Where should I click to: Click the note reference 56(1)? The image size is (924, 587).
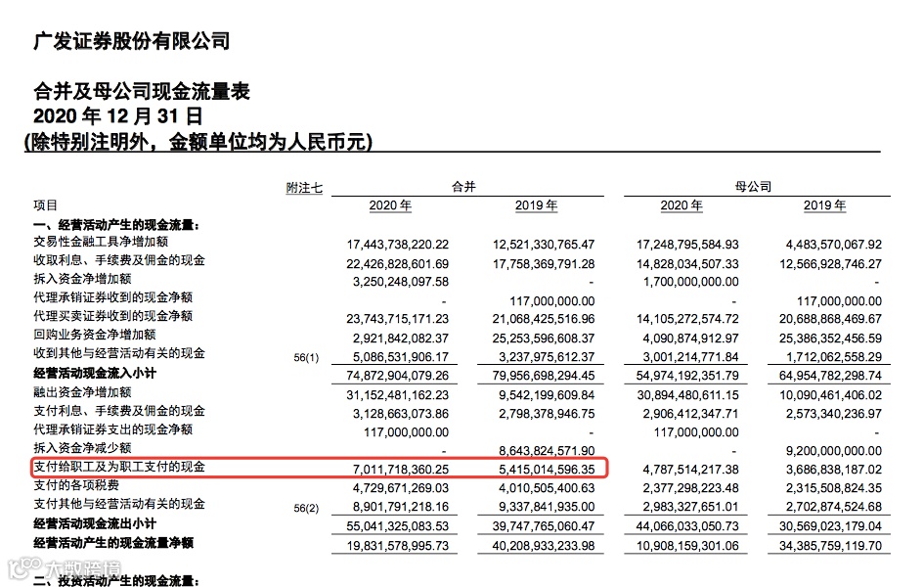(x=306, y=358)
